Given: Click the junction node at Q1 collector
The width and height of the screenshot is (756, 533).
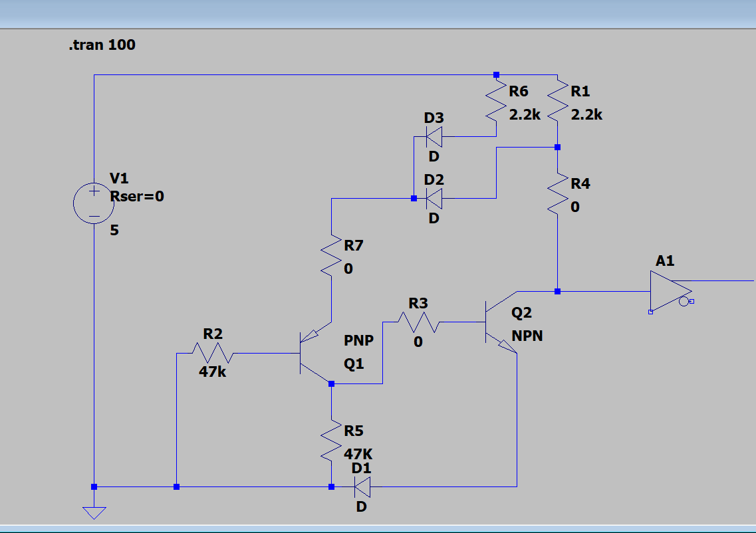Looking at the screenshot, I should pos(331,384).
